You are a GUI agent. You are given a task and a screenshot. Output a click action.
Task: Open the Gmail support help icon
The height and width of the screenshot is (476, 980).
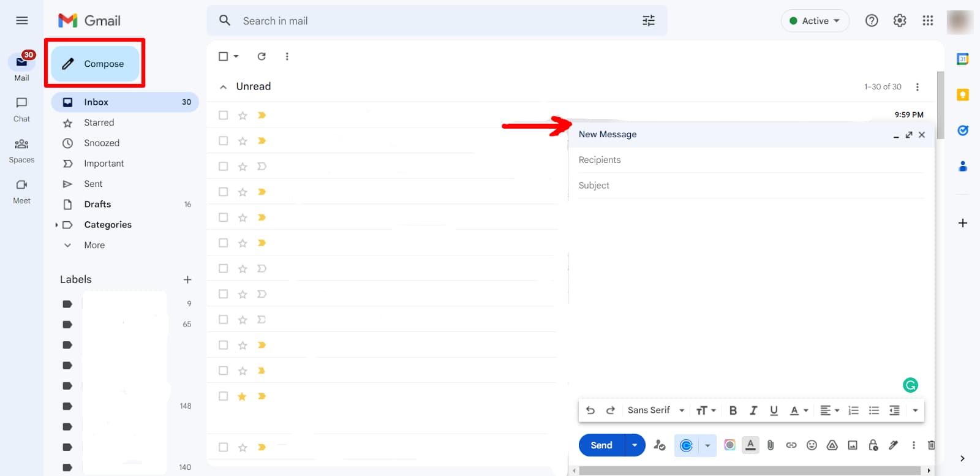(x=872, y=21)
